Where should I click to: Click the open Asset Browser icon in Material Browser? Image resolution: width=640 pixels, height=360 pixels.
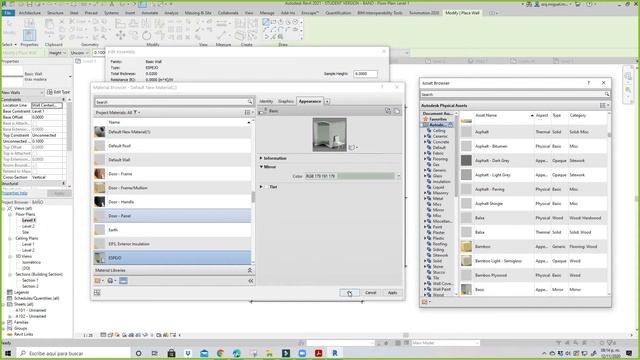coord(123,281)
